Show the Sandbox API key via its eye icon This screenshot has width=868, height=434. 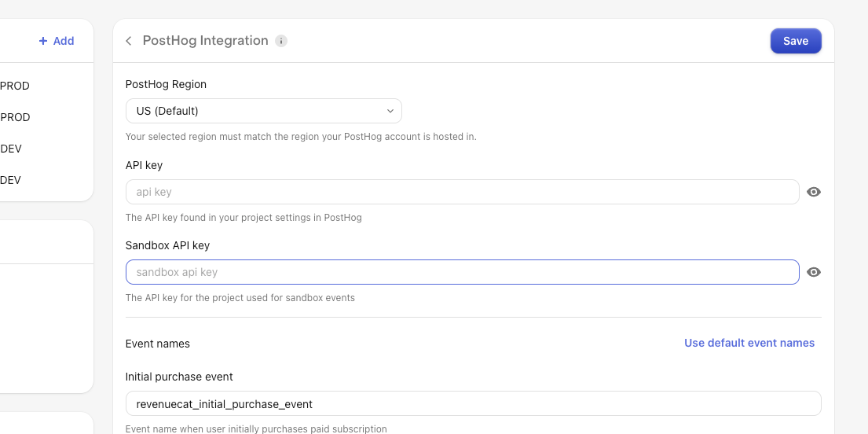click(x=813, y=272)
